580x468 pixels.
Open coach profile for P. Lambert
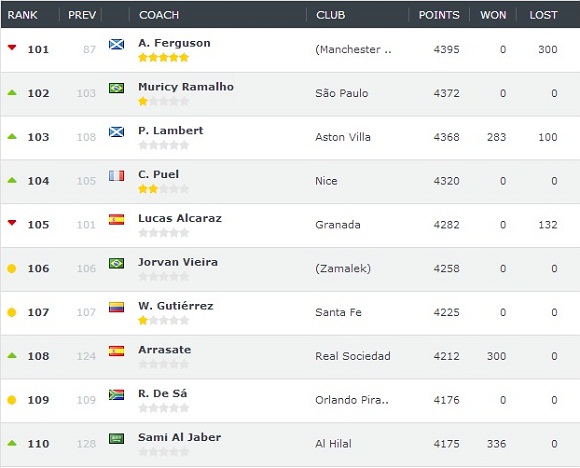pyautogui.click(x=171, y=130)
